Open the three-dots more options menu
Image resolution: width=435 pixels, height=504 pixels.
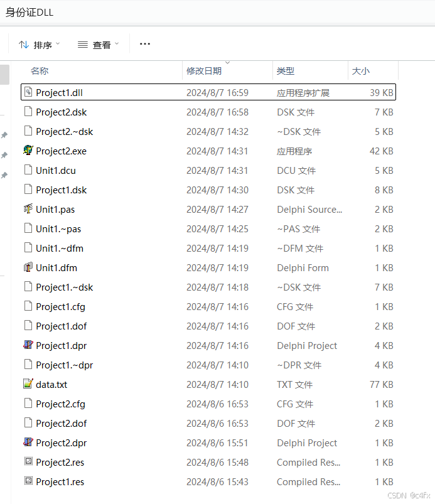145,44
